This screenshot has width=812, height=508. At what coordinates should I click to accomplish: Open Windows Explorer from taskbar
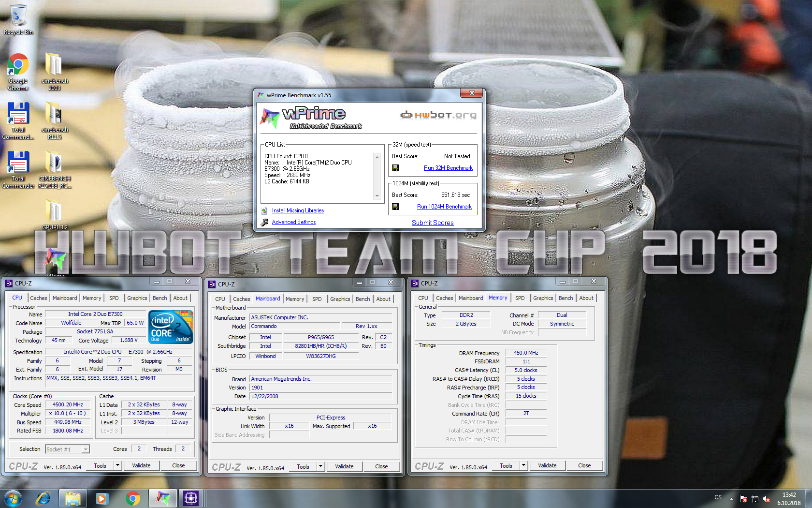point(72,498)
